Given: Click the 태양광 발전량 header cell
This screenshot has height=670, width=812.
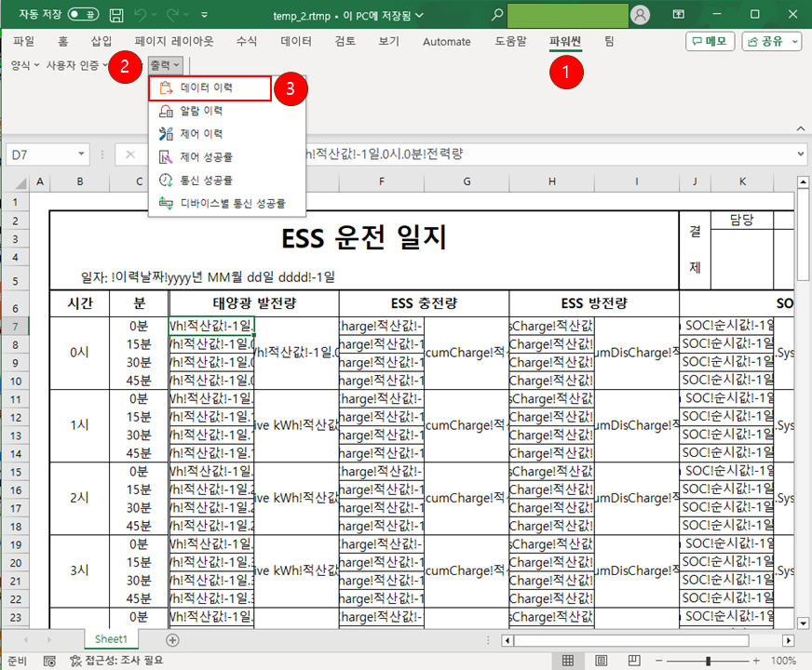Looking at the screenshot, I should (x=254, y=303).
